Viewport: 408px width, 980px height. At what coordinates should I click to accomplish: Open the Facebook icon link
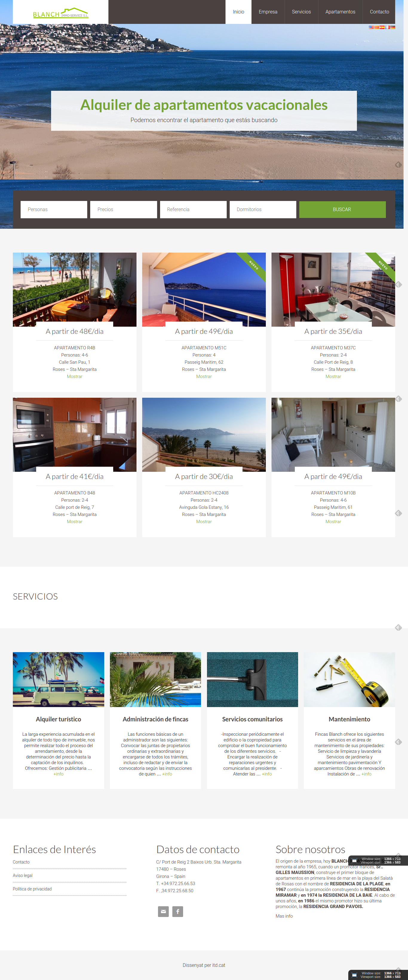(178, 912)
